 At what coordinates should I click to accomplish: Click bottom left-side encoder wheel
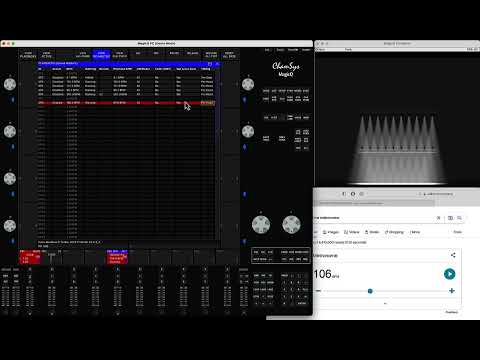pos(10,226)
